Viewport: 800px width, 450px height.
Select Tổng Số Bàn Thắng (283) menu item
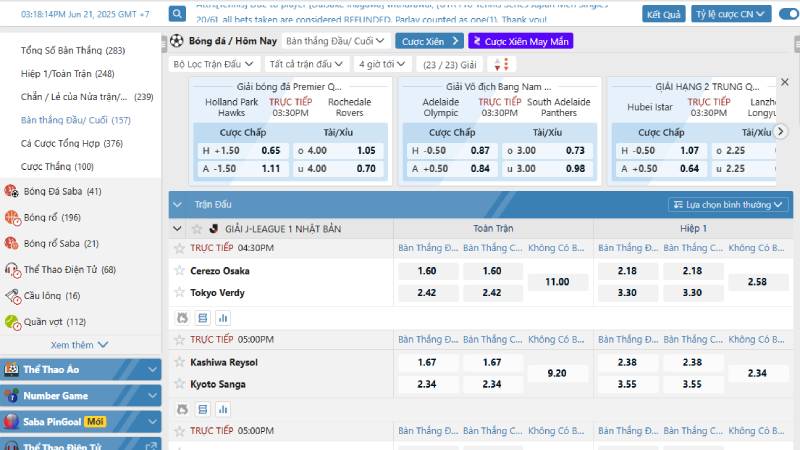73,50
